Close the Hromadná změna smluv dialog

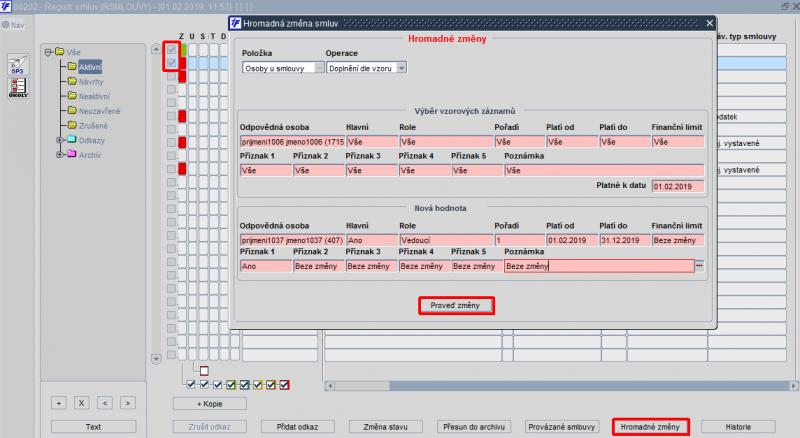(710, 23)
